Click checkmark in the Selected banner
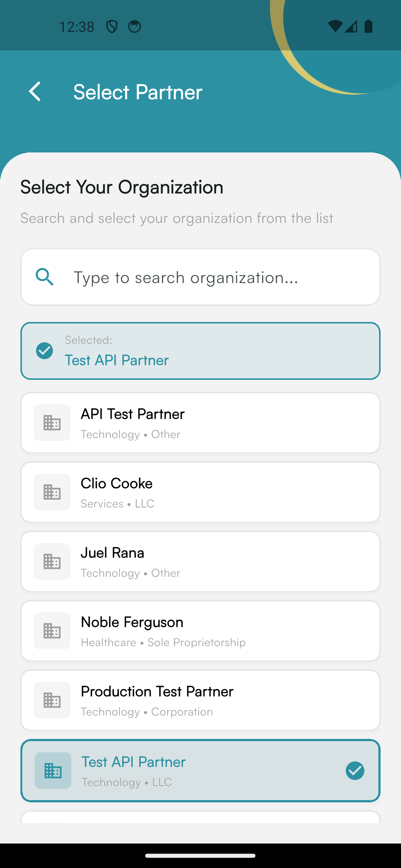 coord(45,351)
